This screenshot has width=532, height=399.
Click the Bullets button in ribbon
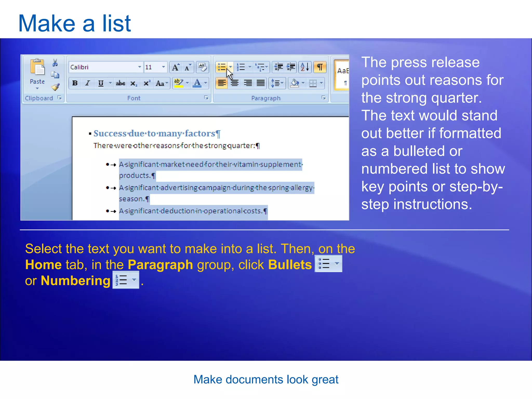[222, 67]
